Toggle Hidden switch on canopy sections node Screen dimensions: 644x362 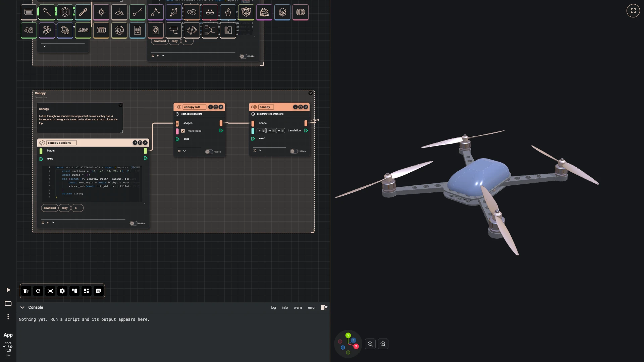pyautogui.click(x=133, y=224)
